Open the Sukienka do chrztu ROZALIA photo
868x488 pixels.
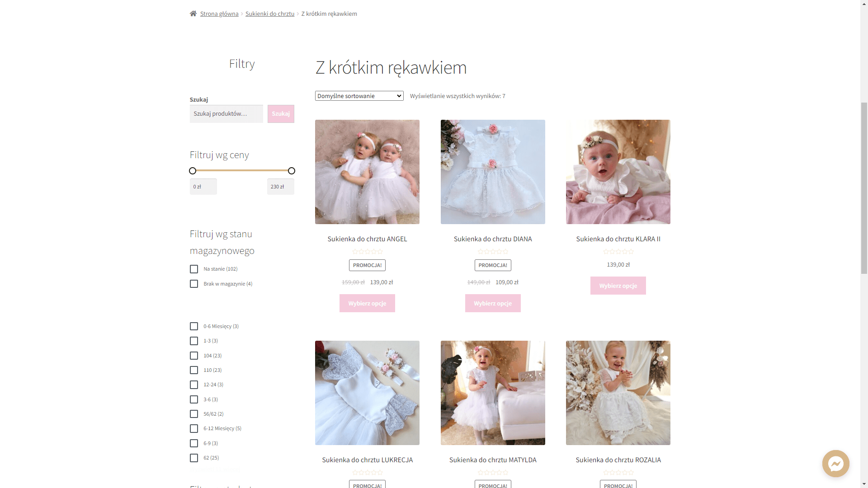pos(618,393)
